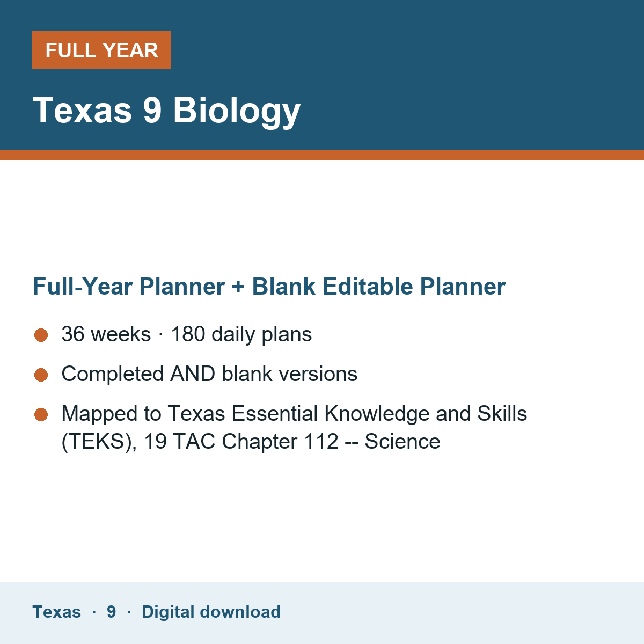The height and width of the screenshot is (644, 644).
Task: Click the 19 TAC Chapter 112 -- Science line
Action: [251, 442]
